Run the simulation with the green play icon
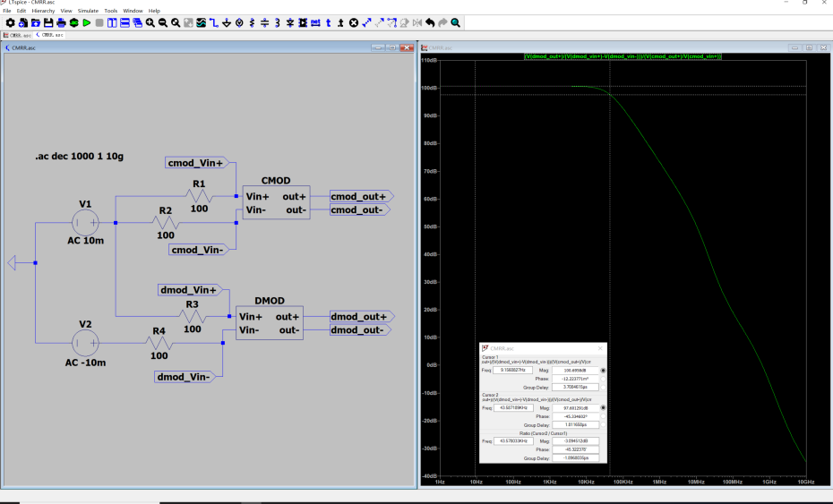This screenshot has height=504, width=833. point(87,23)
